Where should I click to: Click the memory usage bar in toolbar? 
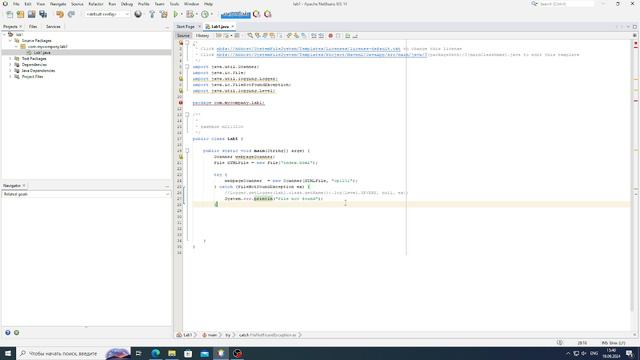click(x=236, y=15)
